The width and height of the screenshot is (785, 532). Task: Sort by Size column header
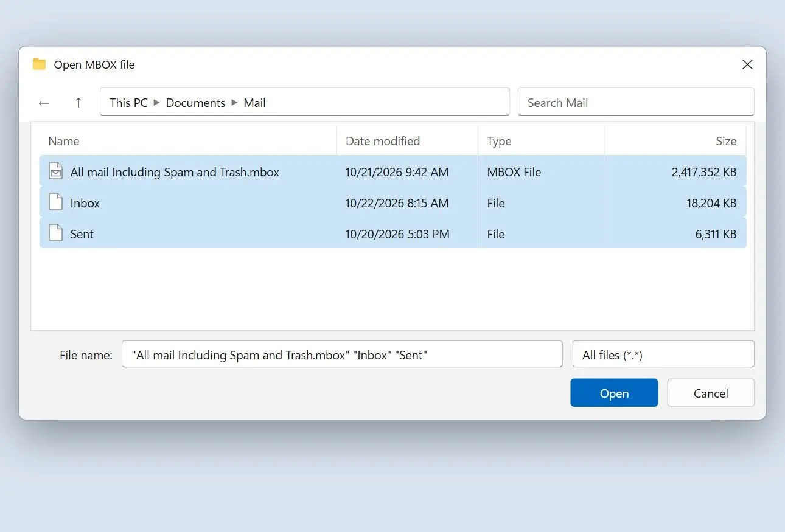(x=726, y=141)
